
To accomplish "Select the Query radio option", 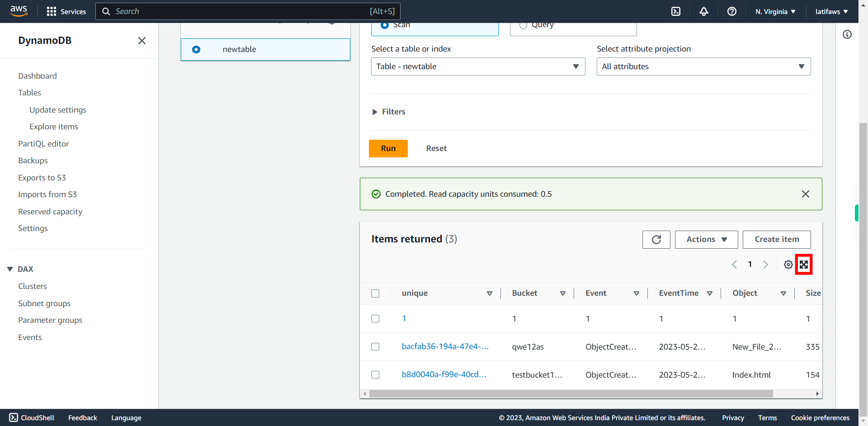I will coord(523,25).
